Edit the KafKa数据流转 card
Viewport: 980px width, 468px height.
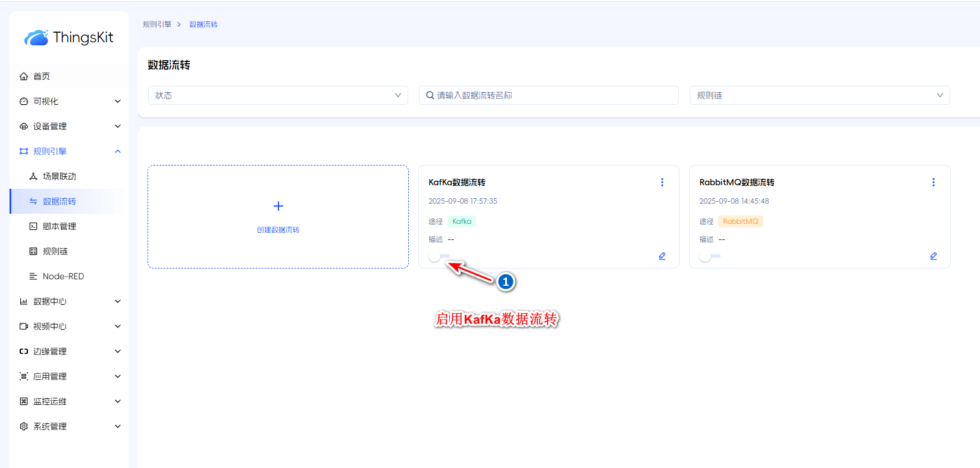click(x=662, y=256)
